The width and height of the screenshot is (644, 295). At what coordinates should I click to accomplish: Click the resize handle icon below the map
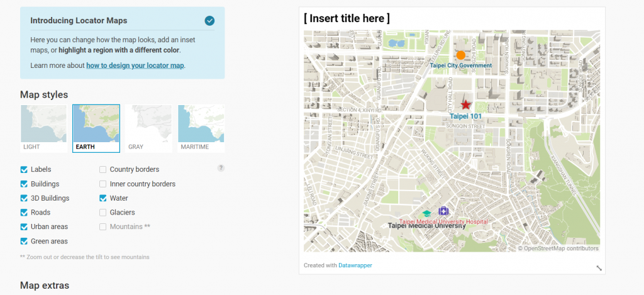click(599, 268)
